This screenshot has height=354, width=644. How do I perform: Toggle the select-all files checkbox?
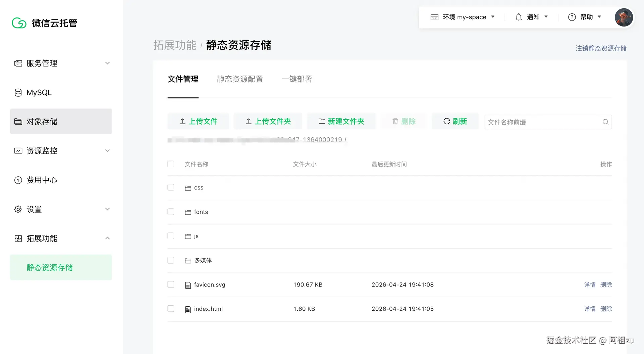coord(171,164)
